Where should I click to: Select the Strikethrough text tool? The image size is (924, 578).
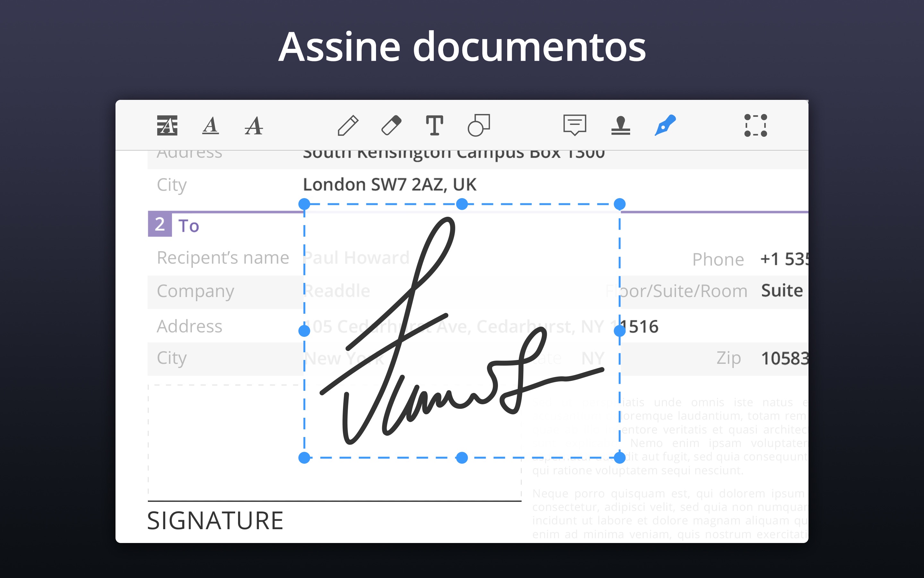(x=254, y=125)
